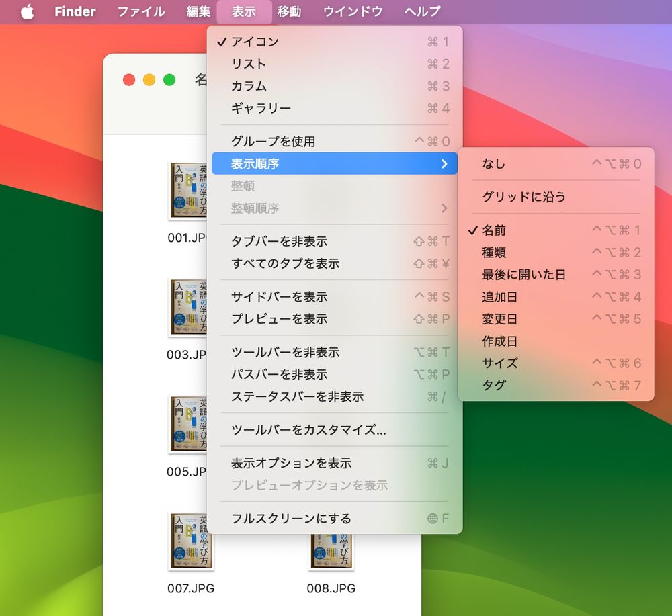Screen dimensions: 672x616
Task: Switch to ギャラリー view
Action: [335, 108]
